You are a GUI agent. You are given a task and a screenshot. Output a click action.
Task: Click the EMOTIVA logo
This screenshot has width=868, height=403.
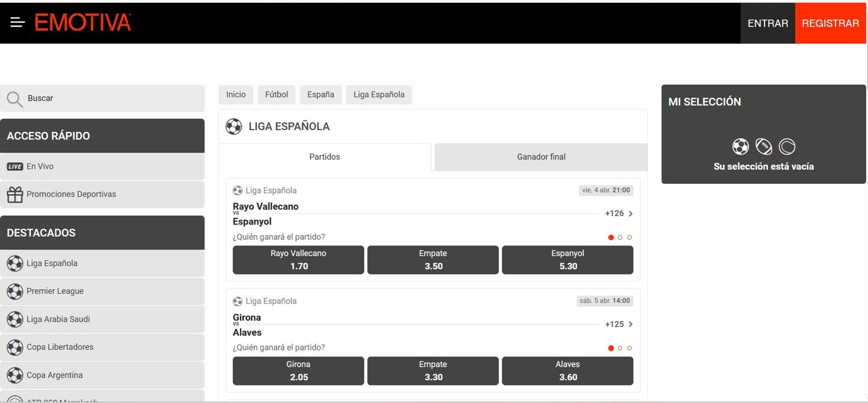pyautogui.click(x=83, y=22)
